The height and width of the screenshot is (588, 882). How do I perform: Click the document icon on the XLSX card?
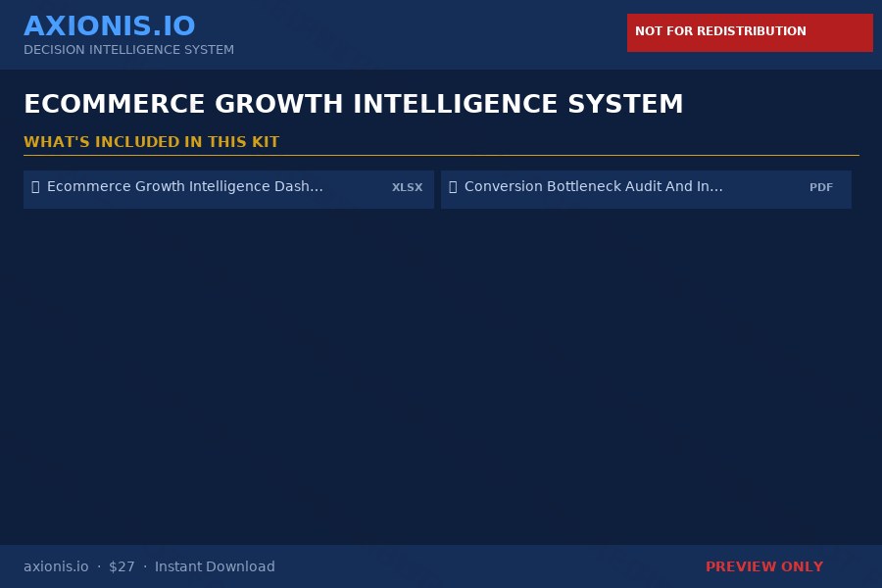[x=35, y=186]
